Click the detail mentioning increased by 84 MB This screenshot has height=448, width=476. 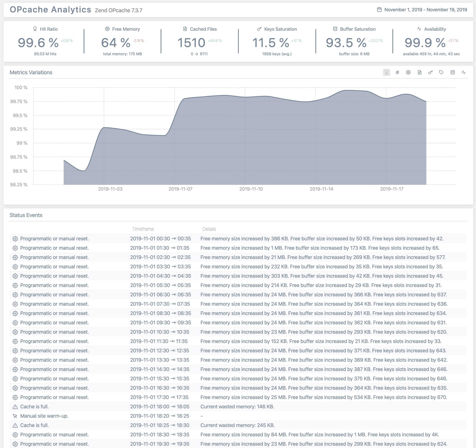(320, 435)
